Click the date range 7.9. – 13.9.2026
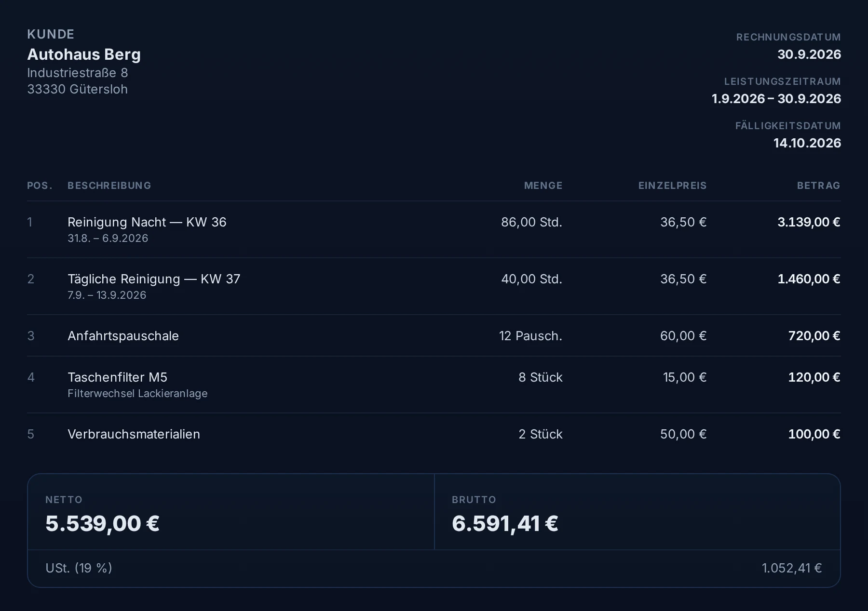 pos(107,295)
